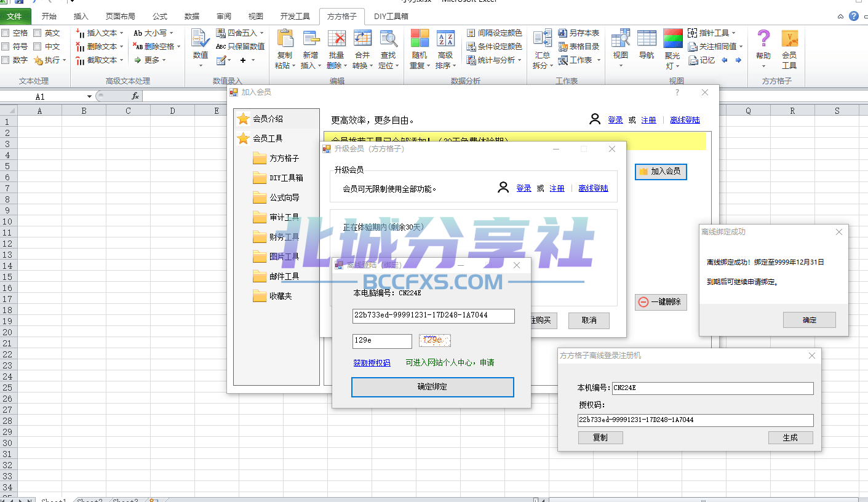The height and width of the screenshot is (502, 868).
Task: Click 确定 in the 离线绑定成功 dialog
Action: coord(810,320)
